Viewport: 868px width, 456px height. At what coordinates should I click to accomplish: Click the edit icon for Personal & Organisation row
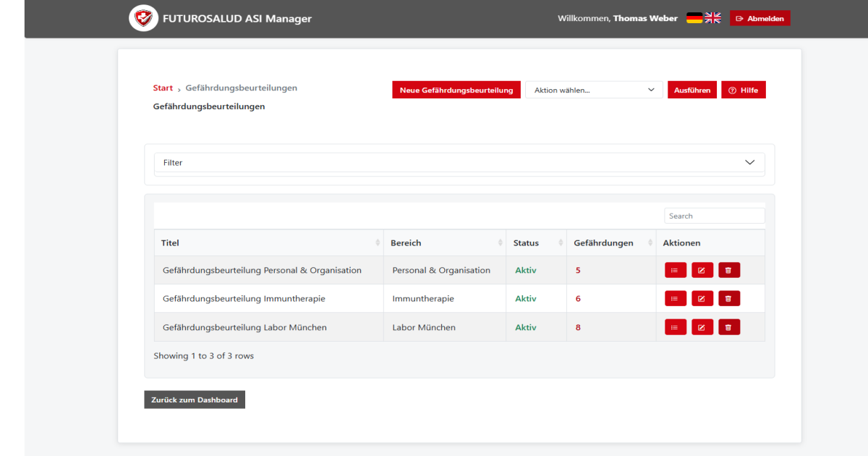click(702, 269)
